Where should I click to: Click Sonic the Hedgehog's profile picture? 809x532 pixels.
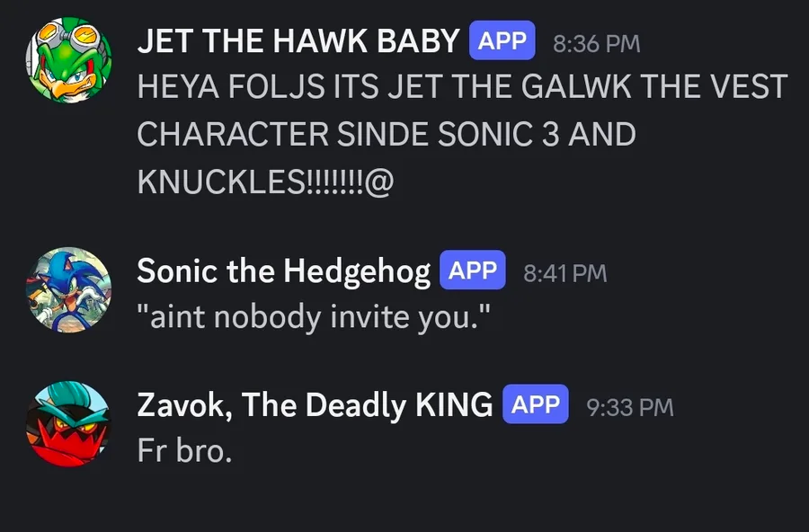[68, 290]
